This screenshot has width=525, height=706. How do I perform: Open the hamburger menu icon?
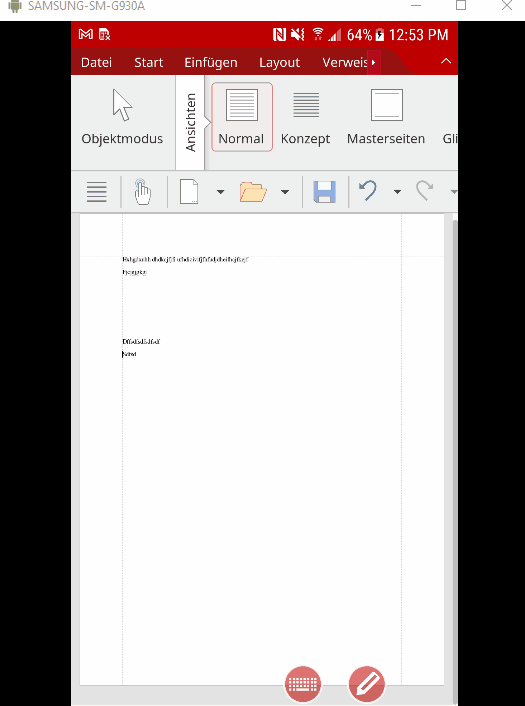pyautogui.click(x=97, y=192)
